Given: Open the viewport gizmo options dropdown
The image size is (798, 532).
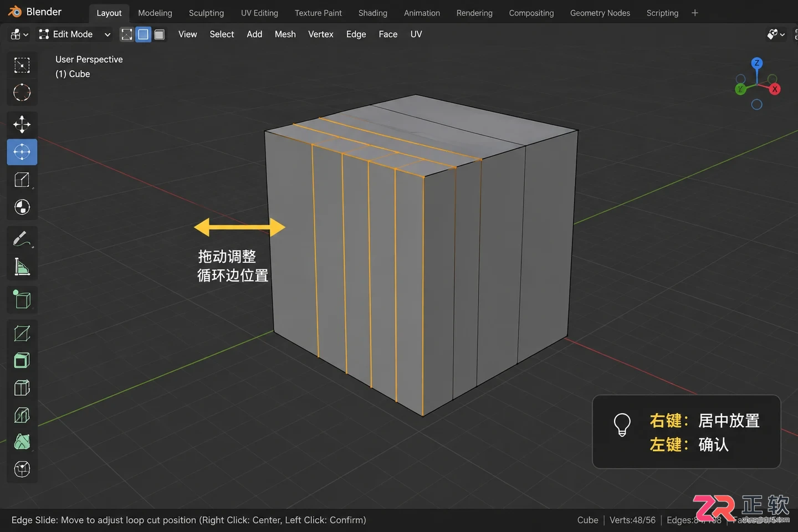Looking at the screenshot, I should click(776, 34).
